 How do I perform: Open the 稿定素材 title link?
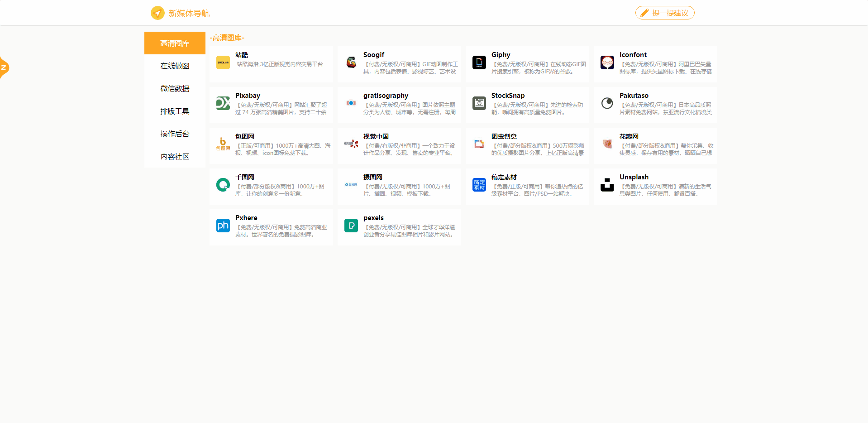(x=504, y=177)
